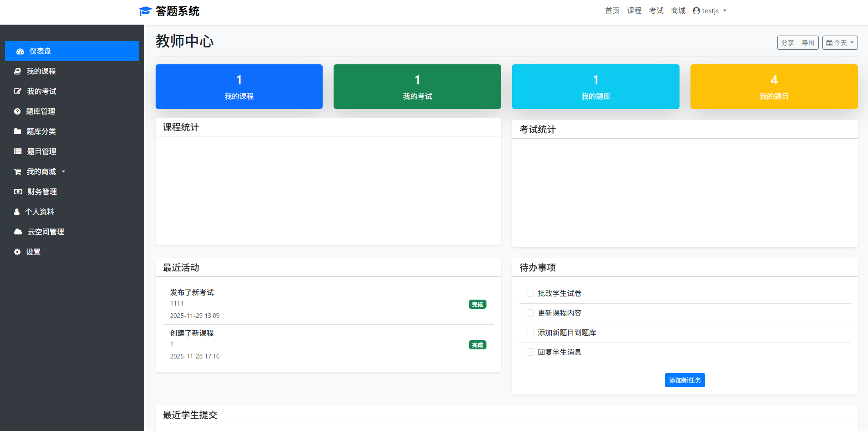Screen dimensions: 868x431
Task: Check the 批改学生试卷 todo checkbox
Action: point(530,293)
